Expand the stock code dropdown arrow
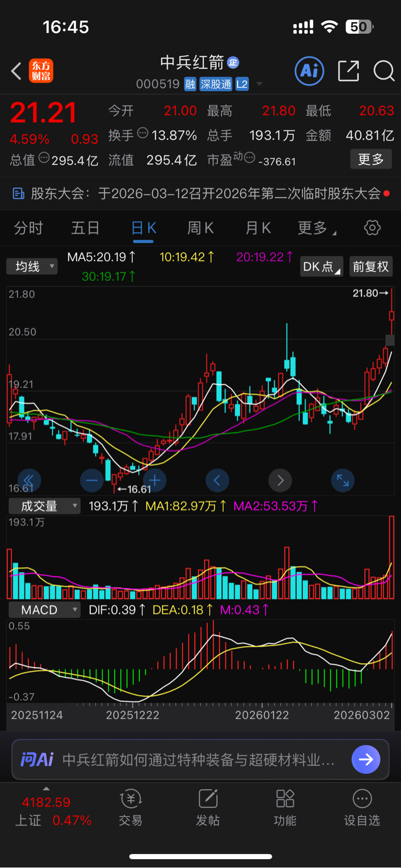 tap(259, 84)
